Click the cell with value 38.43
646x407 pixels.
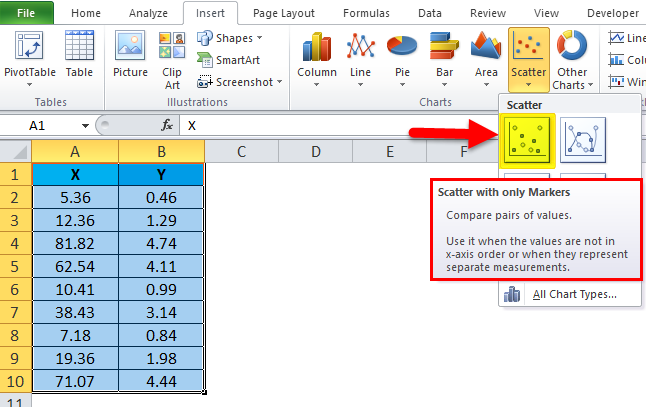click(x=75, y=312)
